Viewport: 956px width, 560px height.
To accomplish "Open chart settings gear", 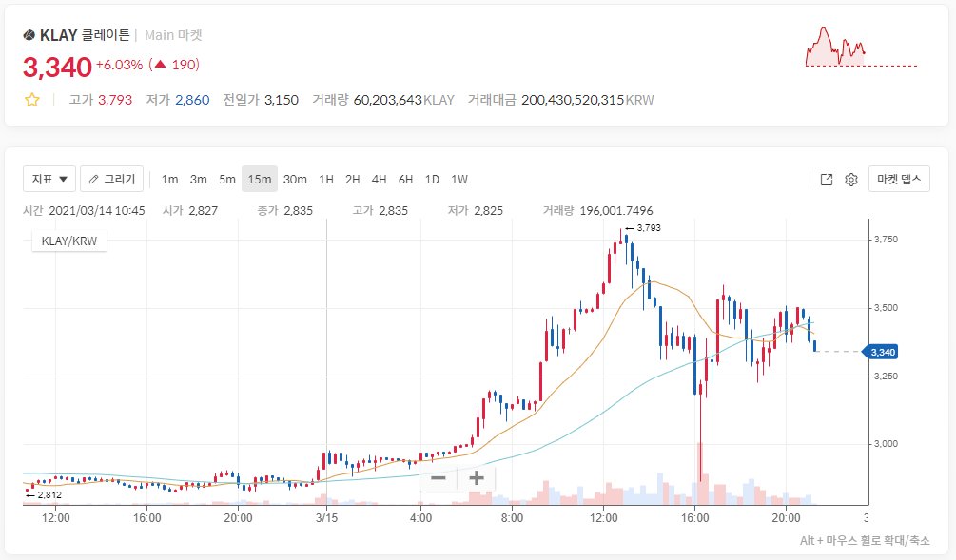I will click(851, 179).
